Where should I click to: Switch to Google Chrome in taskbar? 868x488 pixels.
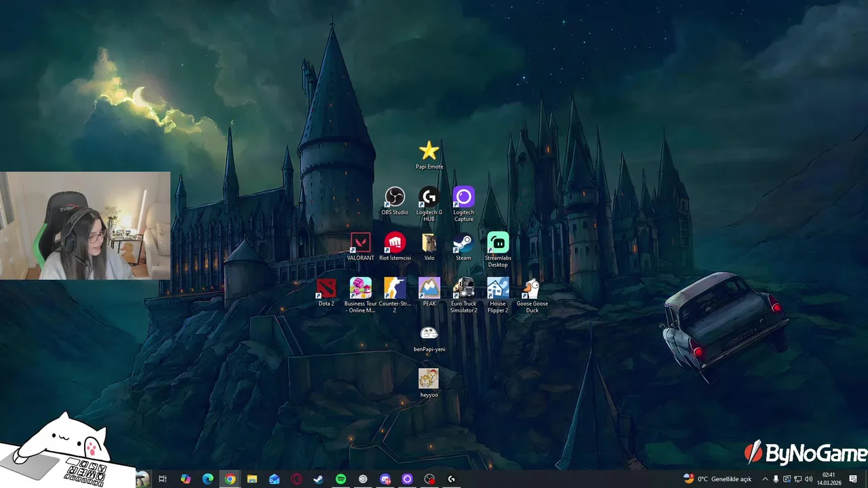[x=231, y=479]
